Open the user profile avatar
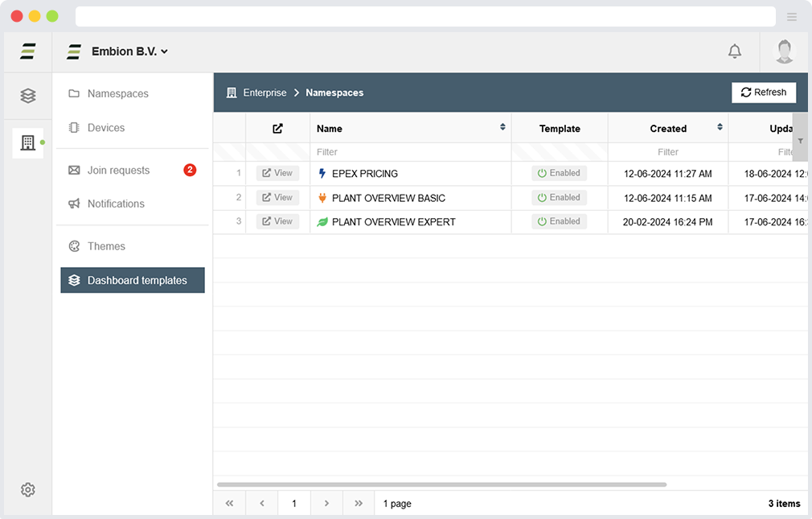 pos(784,51)
